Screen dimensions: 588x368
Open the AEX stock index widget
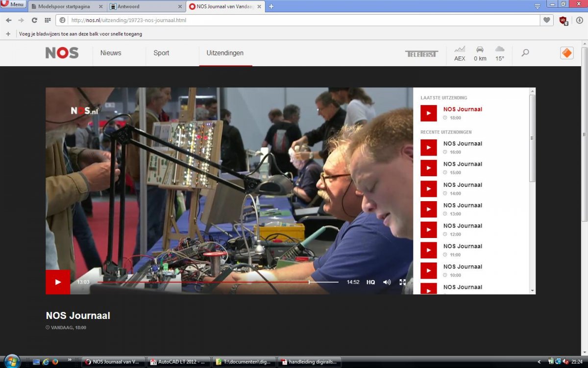pyautogui.click(x=460, y=53)
